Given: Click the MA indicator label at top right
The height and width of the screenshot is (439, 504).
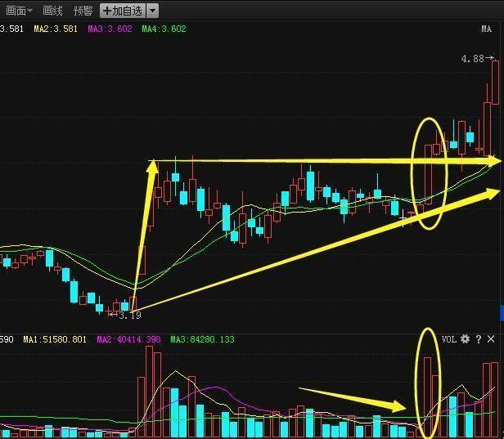Looking at the screenshot, I should tap(486, 29).
